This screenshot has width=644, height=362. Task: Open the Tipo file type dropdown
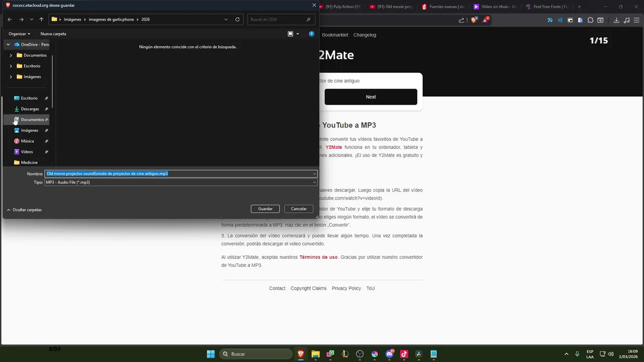(181, 182)
